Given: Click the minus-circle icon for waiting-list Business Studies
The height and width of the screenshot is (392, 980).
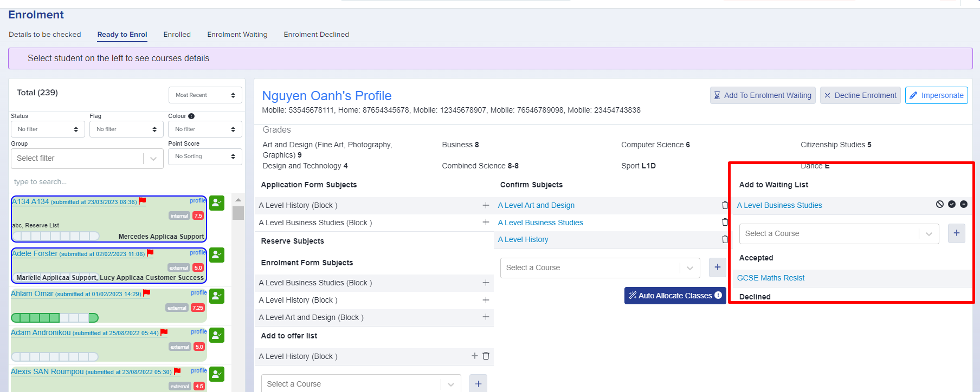Looking at the screenshot, I should 964,204.
